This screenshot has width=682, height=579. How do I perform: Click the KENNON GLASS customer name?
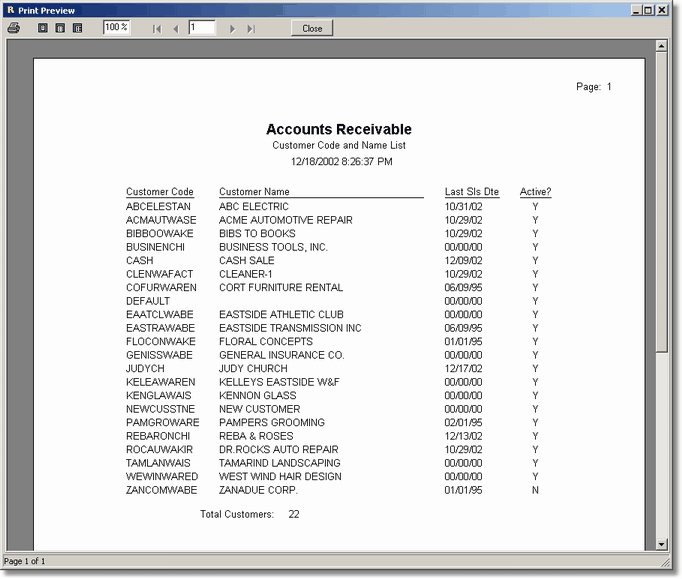click(x=257, y=395)
